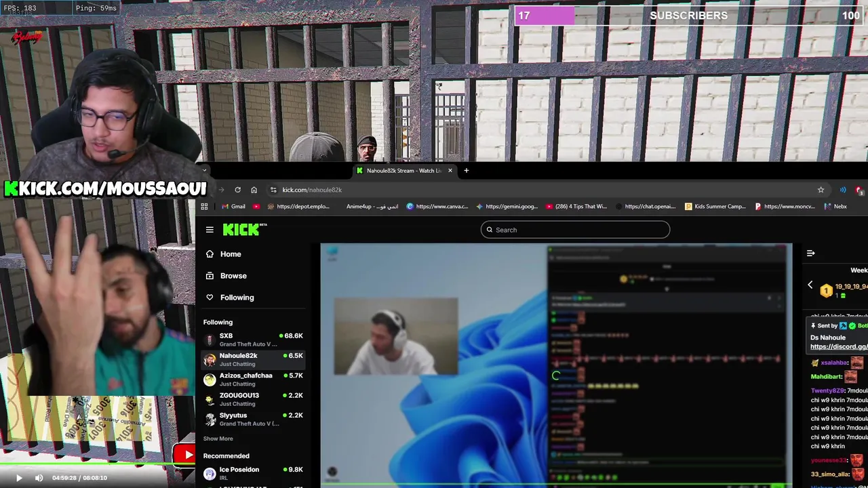Image resolution: width=868 pixels, height=488 pixels.
Task: Open the Following section with heart icon
Action: 230,298
